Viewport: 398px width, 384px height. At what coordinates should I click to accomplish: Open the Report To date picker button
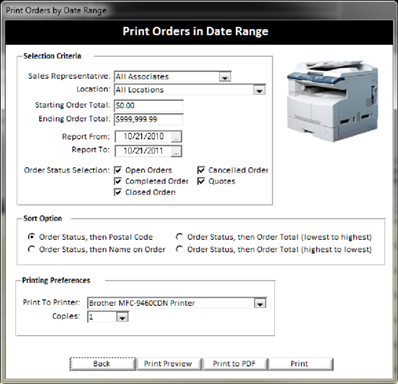[176, 151]
